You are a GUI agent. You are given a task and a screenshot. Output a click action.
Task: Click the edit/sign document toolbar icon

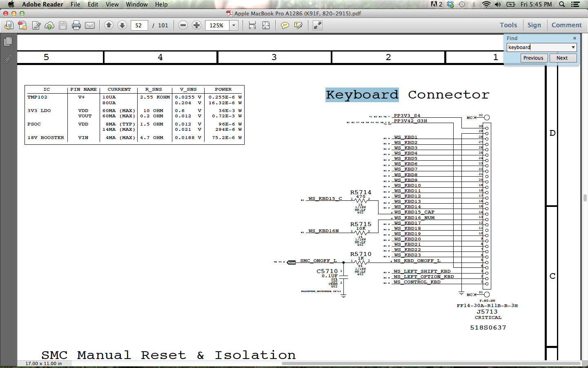click(x=36, y=25)
